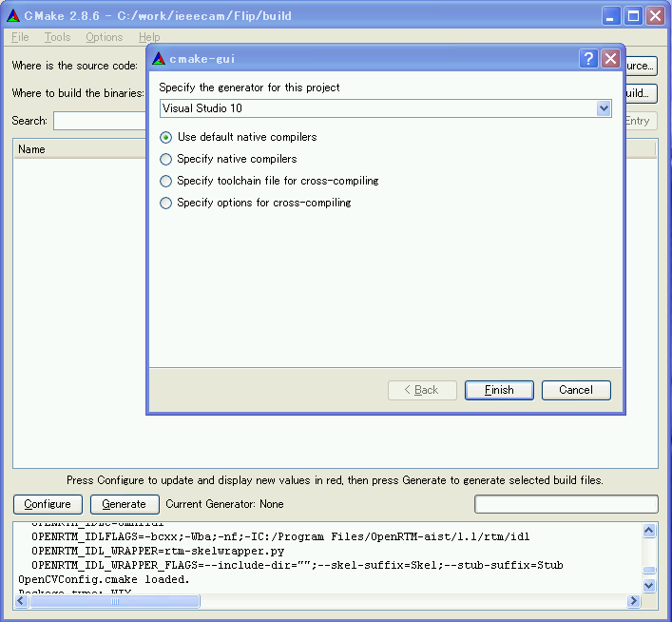The image size is (672, 622).
Task: Click the help question mark button in dialog
Action: 588,58
